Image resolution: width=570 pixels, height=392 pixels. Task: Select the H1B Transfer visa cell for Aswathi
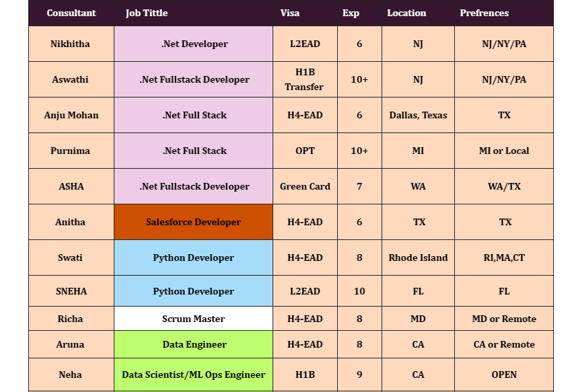(x=304, y=79)
